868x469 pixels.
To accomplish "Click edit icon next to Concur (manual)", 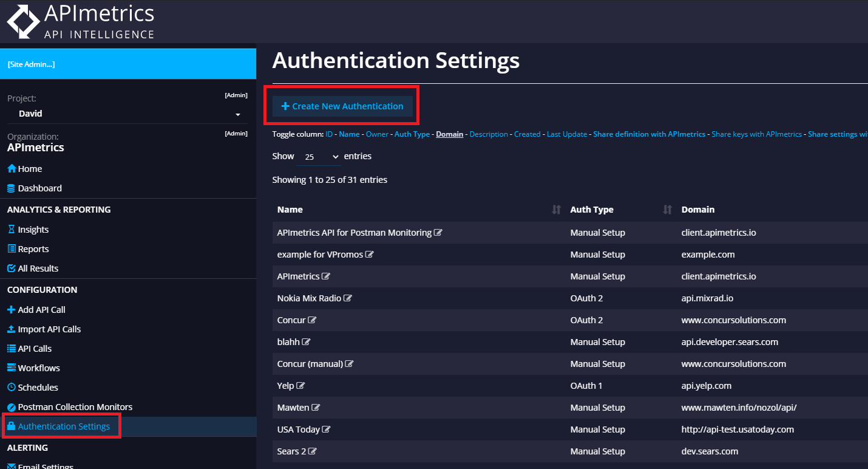I will [x=350, y=364].
